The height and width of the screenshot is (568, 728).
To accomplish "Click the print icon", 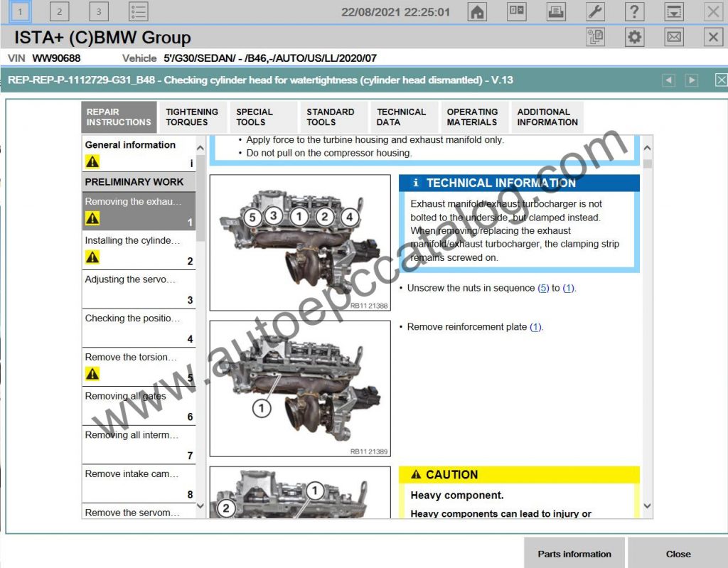I will pyautogui.click(x=556, y=11).
